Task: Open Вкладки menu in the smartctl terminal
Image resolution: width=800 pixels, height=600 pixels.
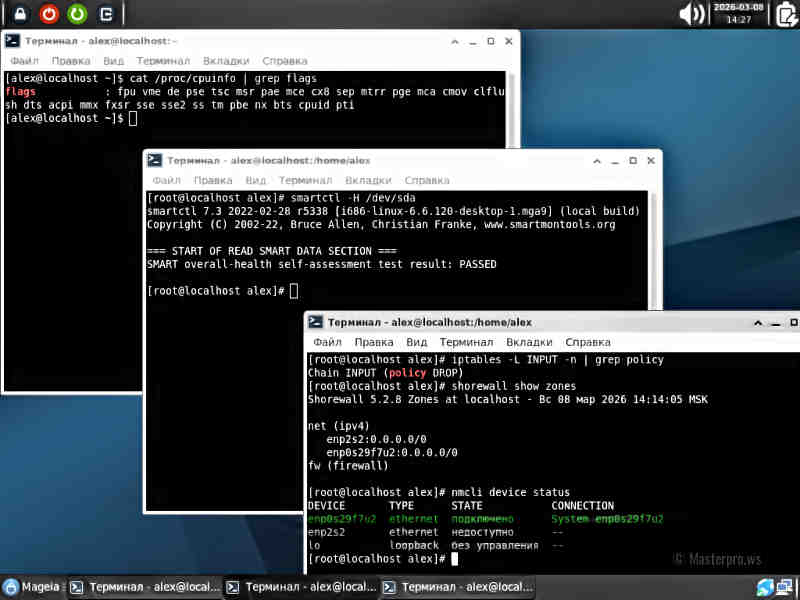Action: click(368, 180)
